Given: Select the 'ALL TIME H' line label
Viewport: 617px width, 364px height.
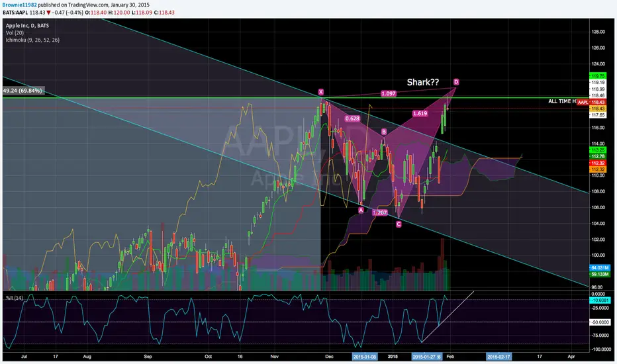Looking at the screenshot, I should click(562, 101).
